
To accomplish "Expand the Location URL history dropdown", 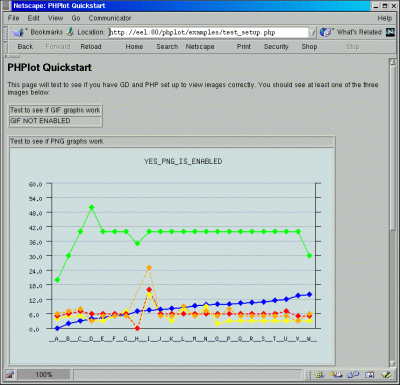I will (312, 32).
